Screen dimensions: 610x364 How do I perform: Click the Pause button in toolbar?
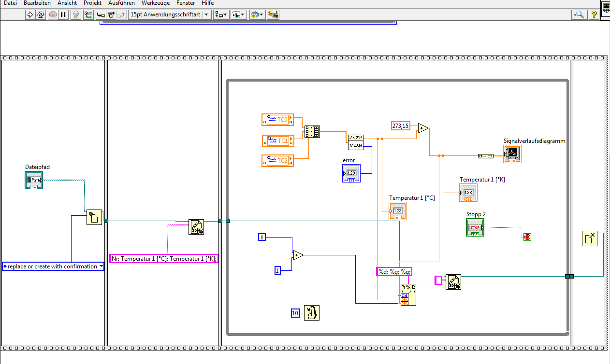(63, 14)
